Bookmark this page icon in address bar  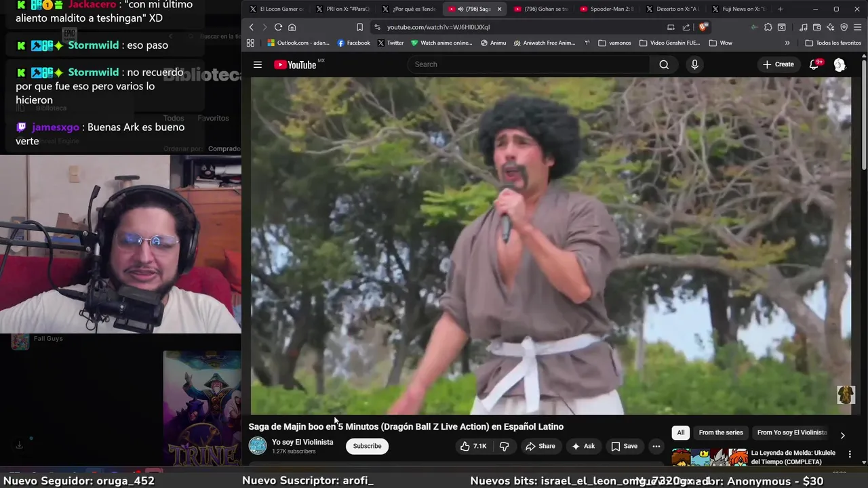tap(360, 27)
